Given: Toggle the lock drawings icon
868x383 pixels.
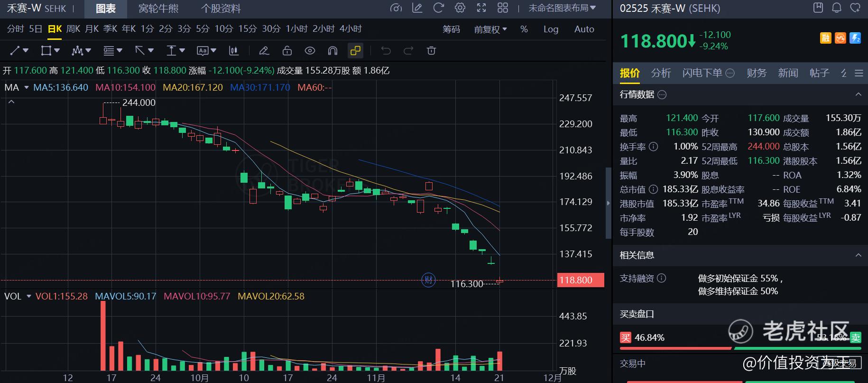Looking at the screenshot, I should point(287,50).
